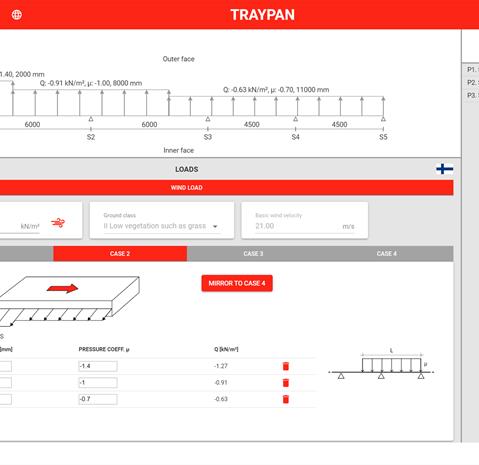Delete the -0.91 load row

(x=286, y=383)
